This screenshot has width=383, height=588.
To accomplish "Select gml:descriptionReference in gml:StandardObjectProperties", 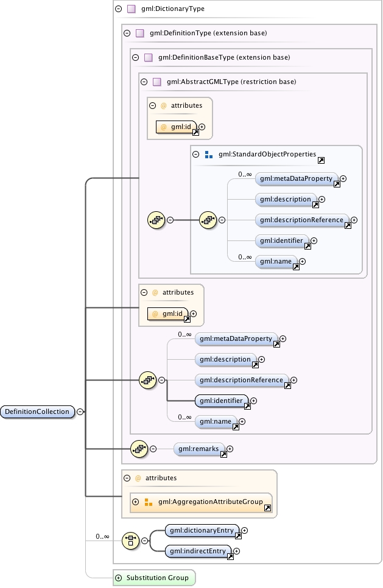I will click(x=302, y=220).
